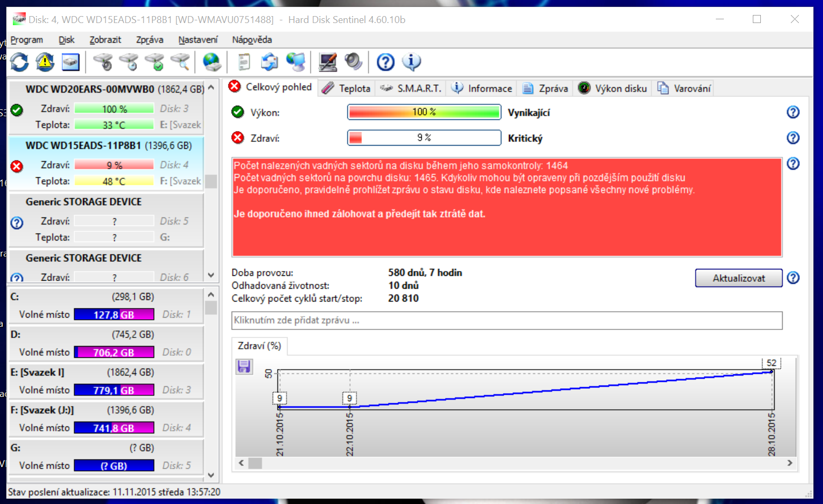
Task: Click the app icon in the title bar
Action: [x=19, y=19]
